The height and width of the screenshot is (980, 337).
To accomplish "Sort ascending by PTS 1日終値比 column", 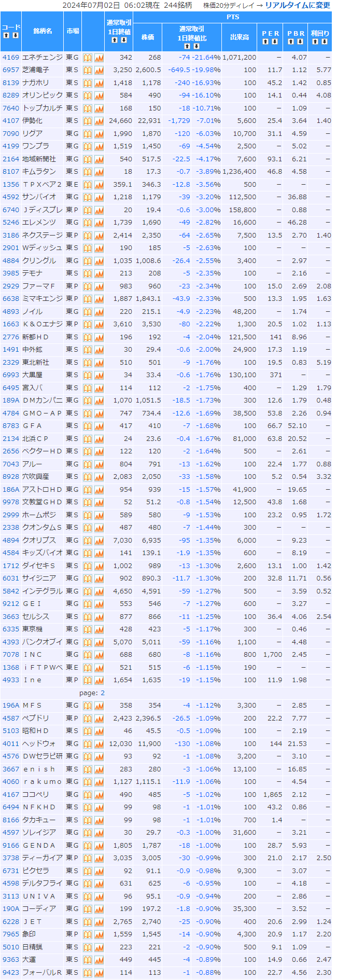I will coord(187,46).
